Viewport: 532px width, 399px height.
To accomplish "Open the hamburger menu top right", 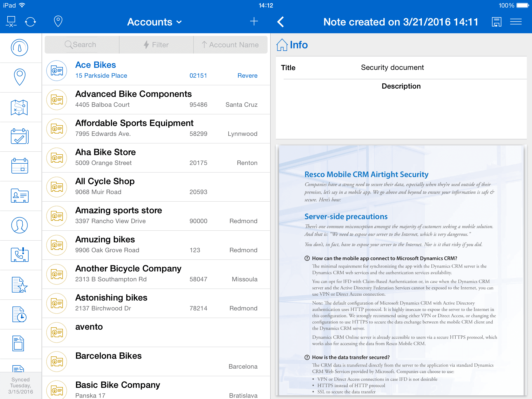I will coord(516,22).
